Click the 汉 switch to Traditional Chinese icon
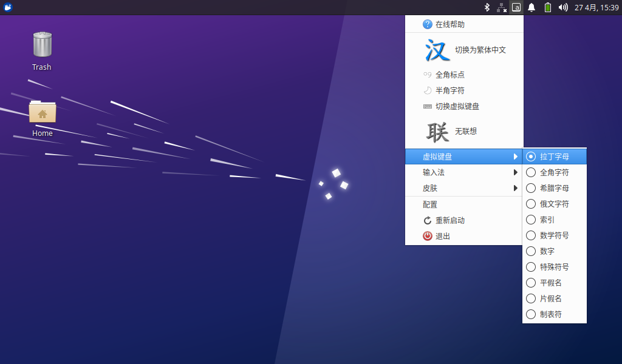This screenshot has height=364, width=622. point(437,50)
